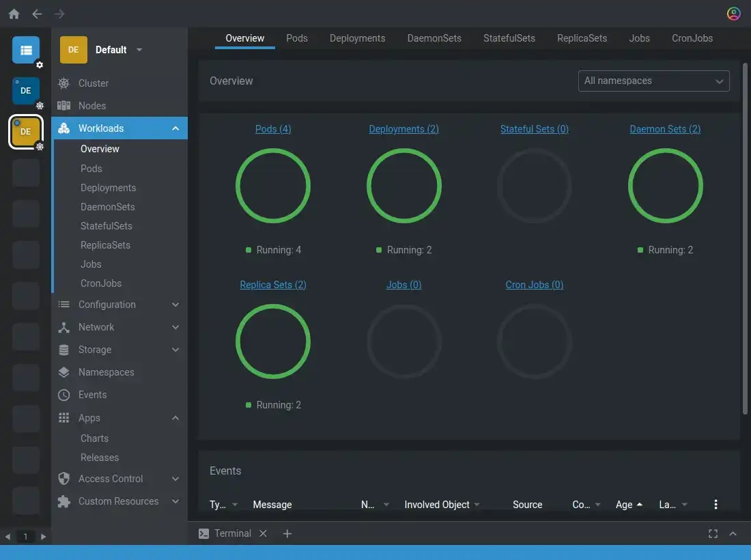
Task: Open Events via the clock icon
Action: (65, 395)
